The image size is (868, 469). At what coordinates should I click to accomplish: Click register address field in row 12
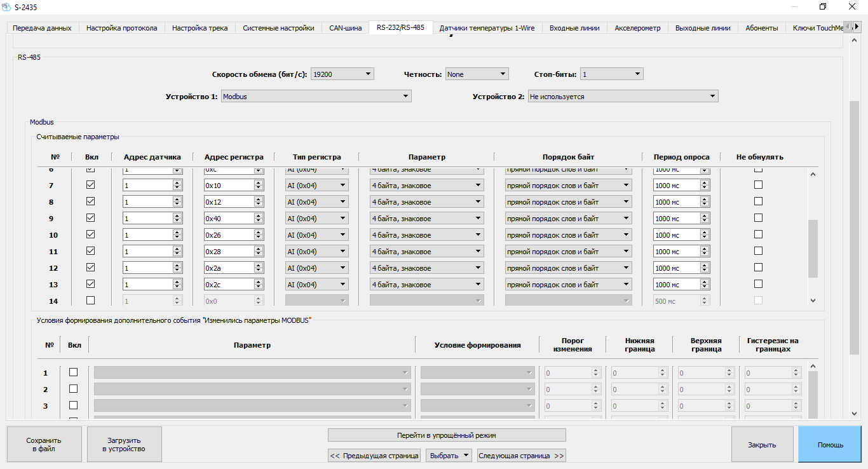pyautogui.click(x=228, y=268)
